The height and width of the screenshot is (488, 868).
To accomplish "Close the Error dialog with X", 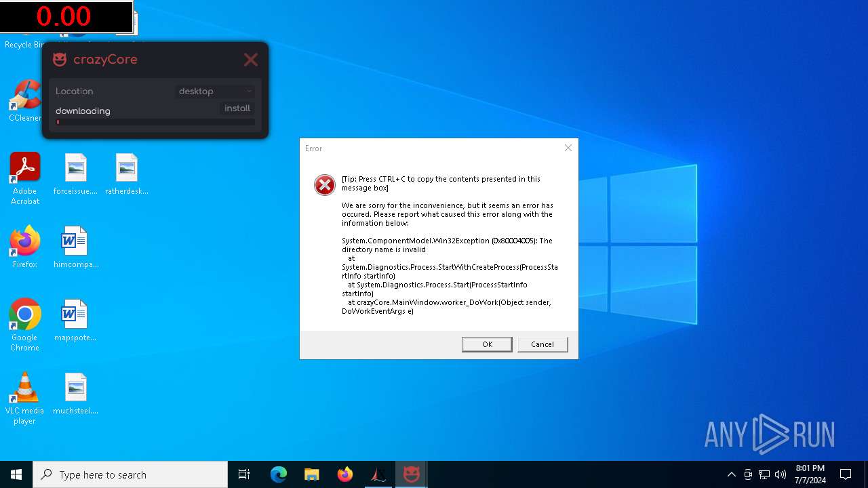I will click(x=568, y=148).
